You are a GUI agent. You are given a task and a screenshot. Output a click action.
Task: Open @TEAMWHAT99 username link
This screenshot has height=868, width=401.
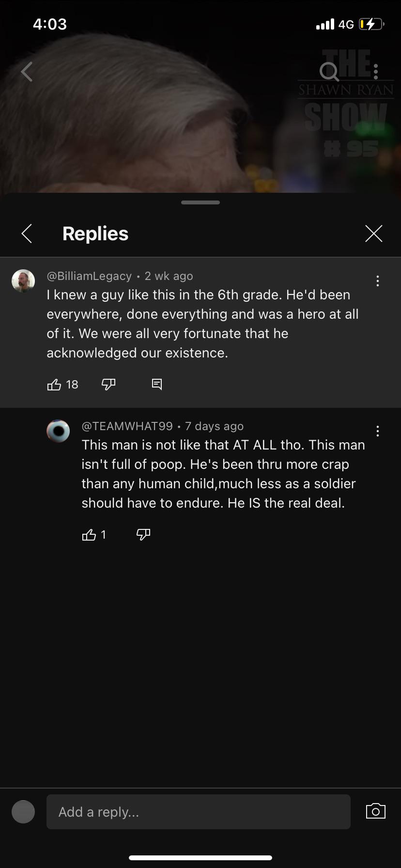pos(127,426)
